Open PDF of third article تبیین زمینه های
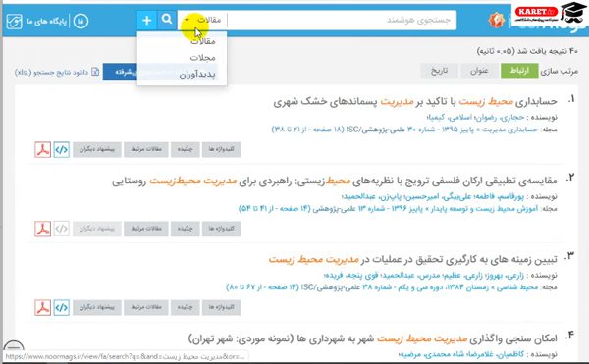This screenshot has width=589, height=364. click(x=43, y=307)
